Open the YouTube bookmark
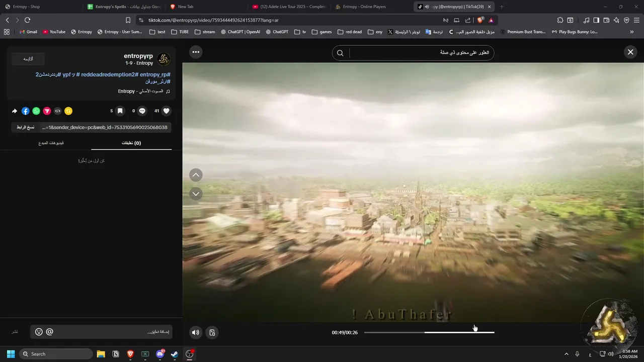 click(54, 32)
